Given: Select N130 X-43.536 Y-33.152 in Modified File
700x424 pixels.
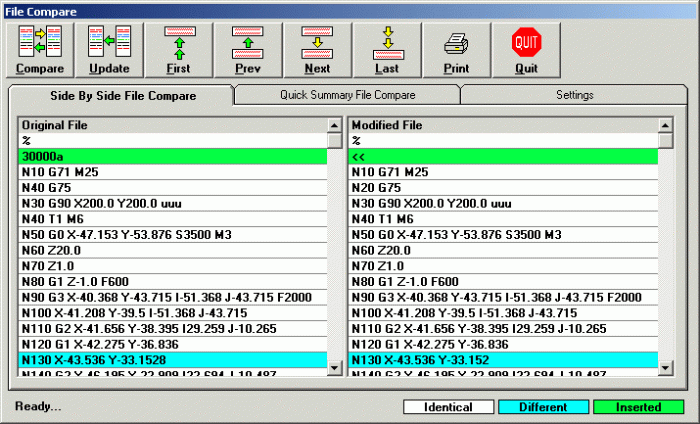Looking at the screenshot, I should [x=503, y=360].
